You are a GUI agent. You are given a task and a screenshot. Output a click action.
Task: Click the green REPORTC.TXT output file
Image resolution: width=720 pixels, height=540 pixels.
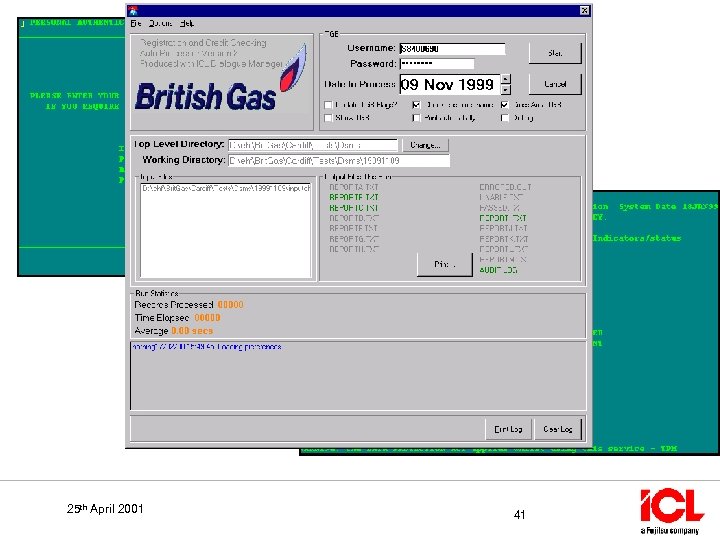pyautogui.click(x=354, y=208)
